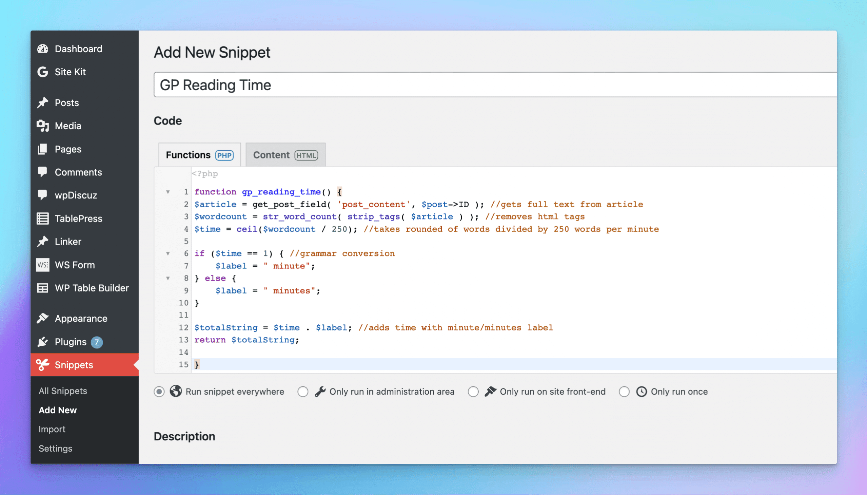Image resolution: width=868 pixels, height=495 pixels.
Task: Click the Pages icon in sidebar
Action: pyautogui.click(x=43, y=149)
